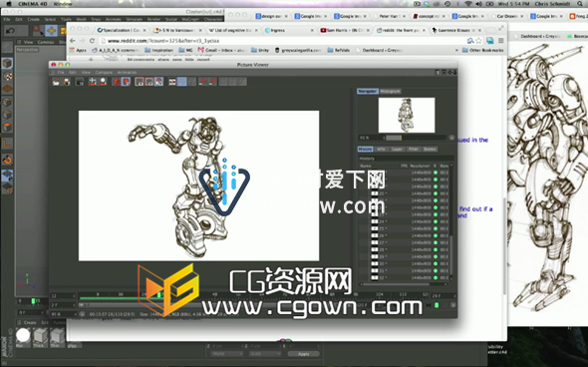
Task: Open the selection tool dropdown in Cinema 4D toolbar
Action: (x=38, y=30)
